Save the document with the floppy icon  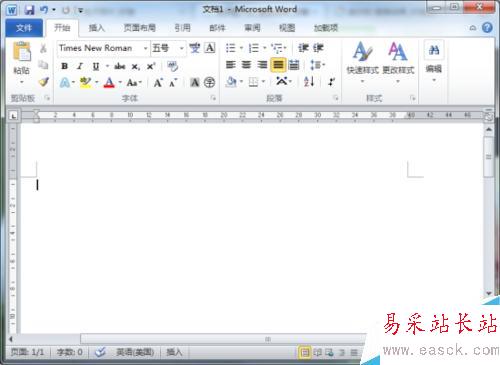(29, 10)
